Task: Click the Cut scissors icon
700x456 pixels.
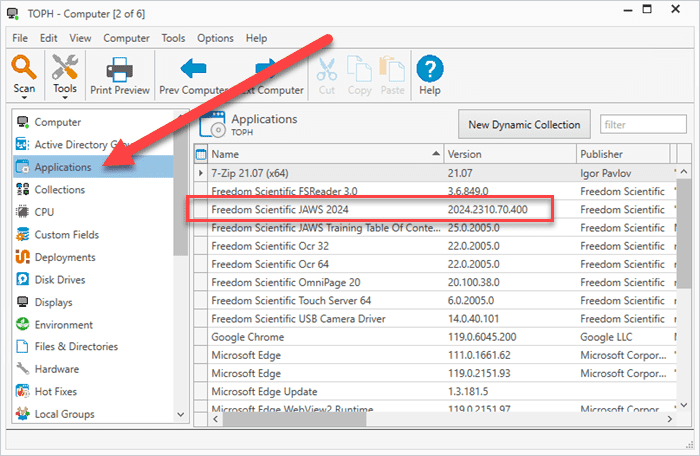Action: [326, 70]
